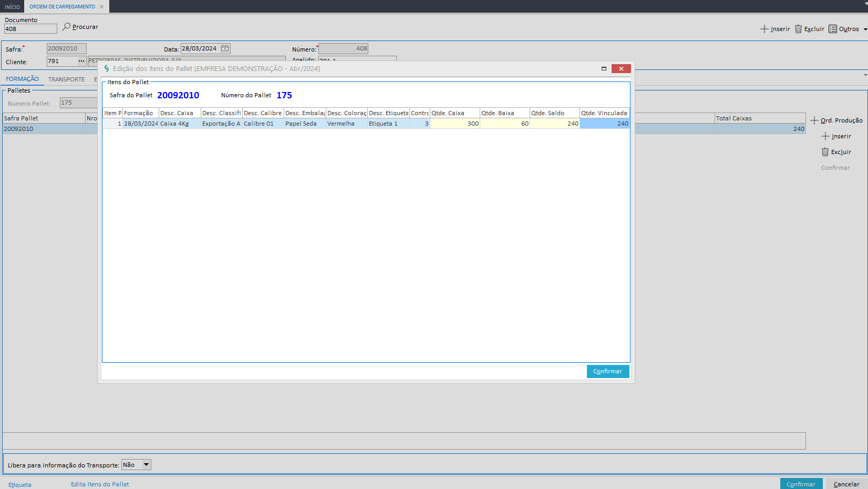Image resolution: width=868 pixels, height=489 pixels.
Task: Open the Etiqueta link
Action: tap(20, 485)
